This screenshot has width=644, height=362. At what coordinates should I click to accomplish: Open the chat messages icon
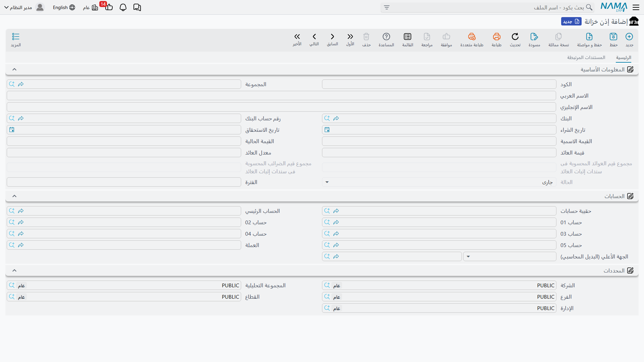pos(137,7)
